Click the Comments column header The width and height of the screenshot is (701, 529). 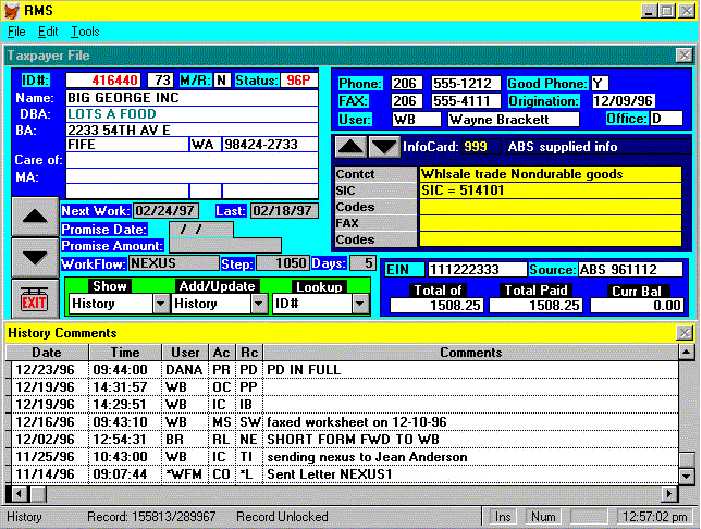470,353
